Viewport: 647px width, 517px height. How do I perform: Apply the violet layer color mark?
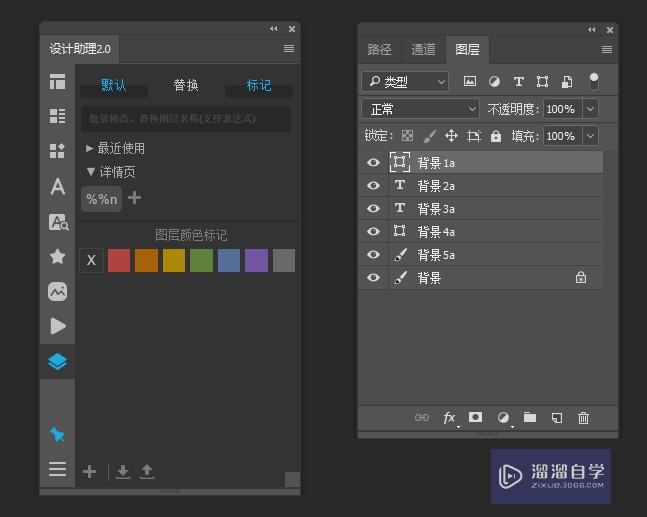coord(256,260)
